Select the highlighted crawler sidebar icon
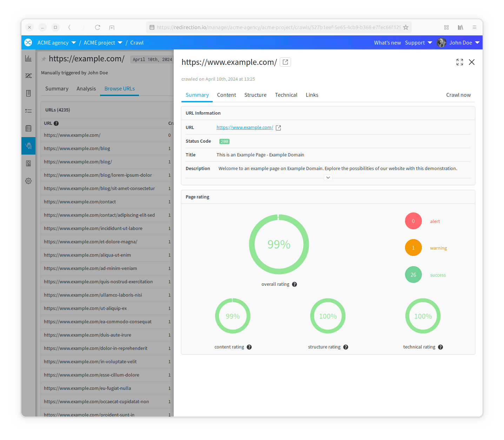504x440 pixels. pyautogui.click(x=28, y=146)
